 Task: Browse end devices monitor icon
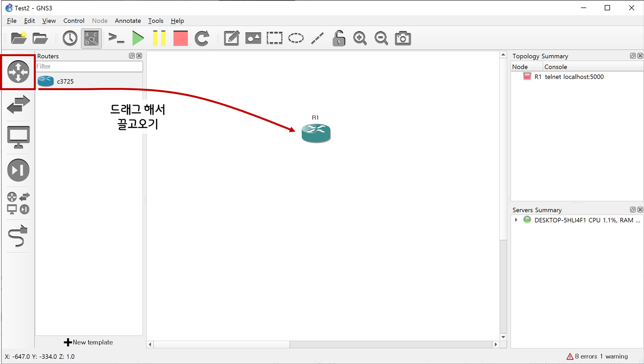coord(18,137)
